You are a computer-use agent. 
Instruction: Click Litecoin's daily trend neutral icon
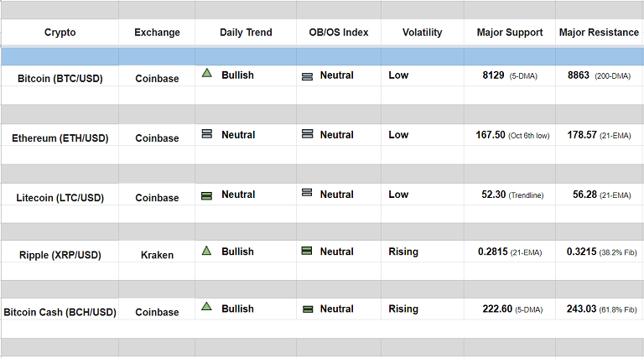pos(206,195)
